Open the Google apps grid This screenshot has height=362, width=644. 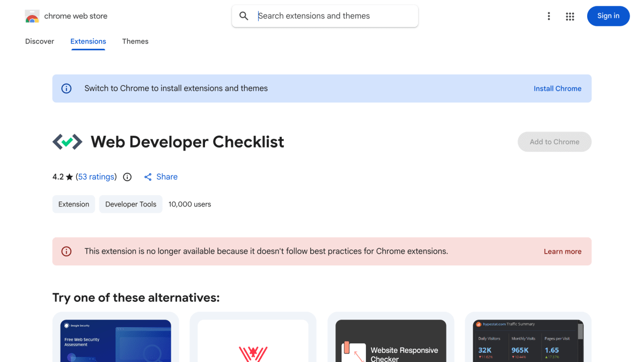(x=570, y=16)
